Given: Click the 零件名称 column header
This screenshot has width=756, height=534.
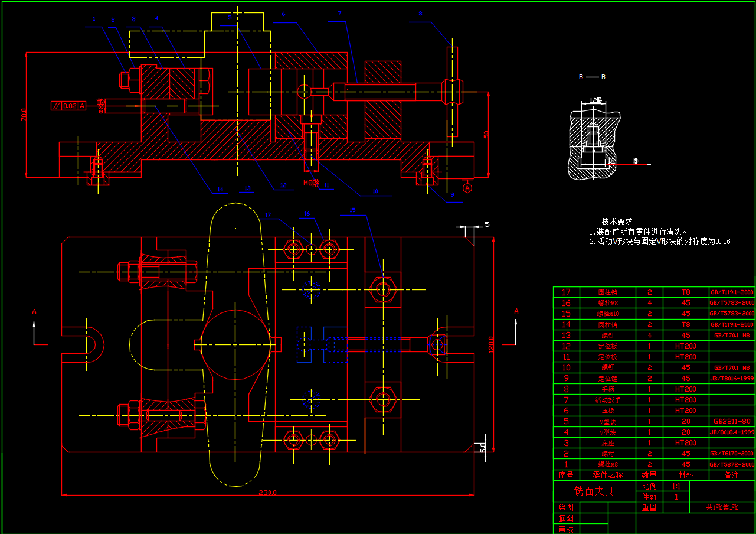Looking at the screenshot, I should coord(608,475).
